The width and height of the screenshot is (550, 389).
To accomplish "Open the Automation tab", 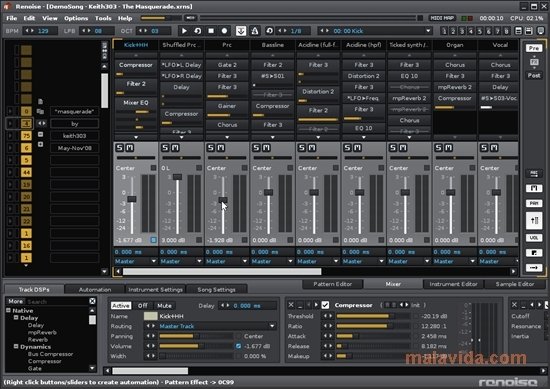I will click(95, 289).
